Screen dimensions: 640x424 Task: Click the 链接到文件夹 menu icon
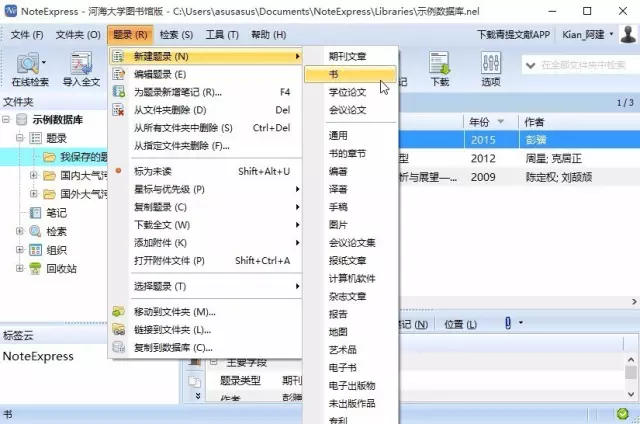click(x=118, y=330)
